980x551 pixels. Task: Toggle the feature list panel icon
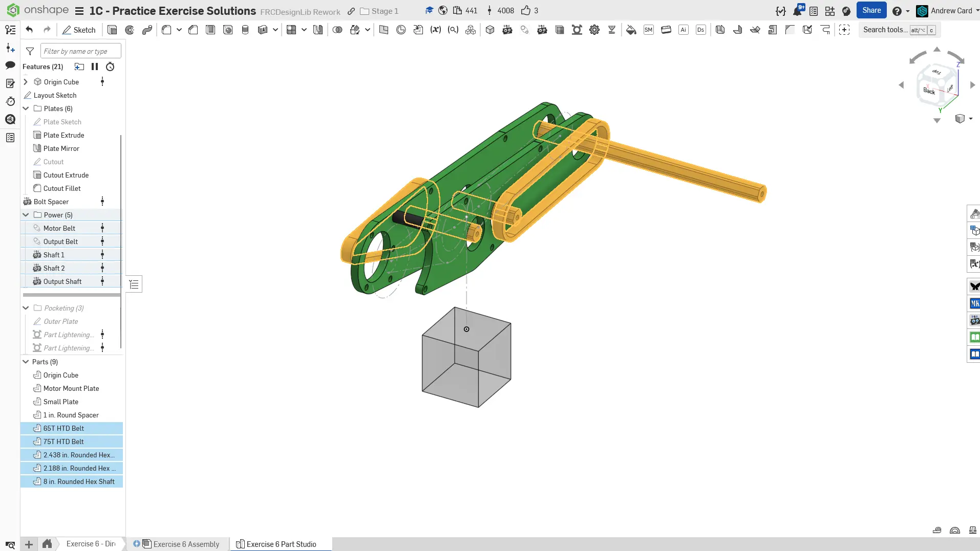click(10, 30)
